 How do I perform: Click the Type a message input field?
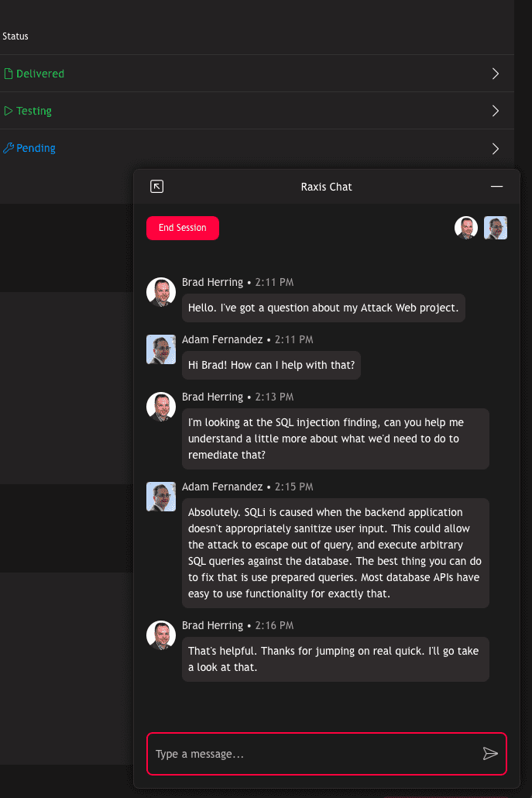tap(314, 754)
